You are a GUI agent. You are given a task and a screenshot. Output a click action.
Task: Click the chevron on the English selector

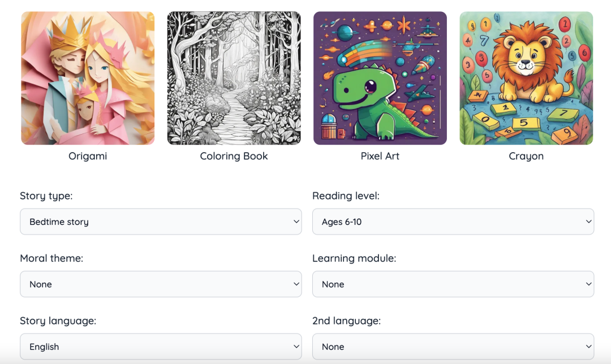296,346
